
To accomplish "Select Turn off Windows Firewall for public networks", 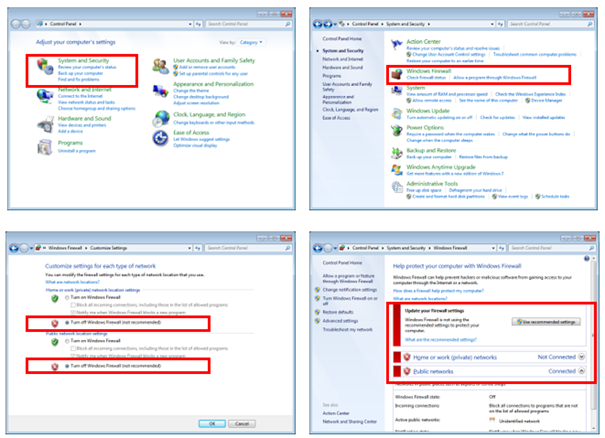I will [x=67, y=366].
